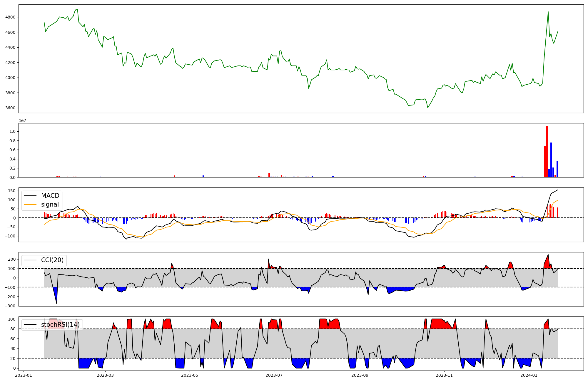Click the 2023-07 date tick label

[x=274, y=375]
